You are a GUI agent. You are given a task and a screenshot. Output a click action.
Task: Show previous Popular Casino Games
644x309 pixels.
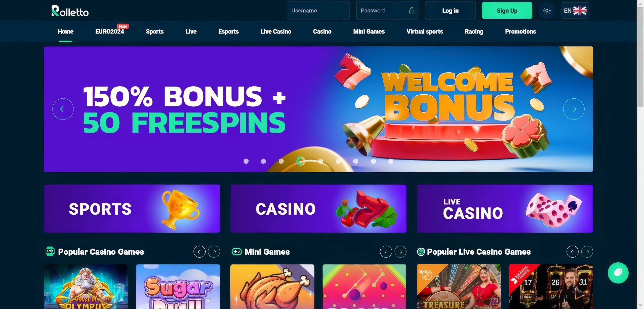click(199, 252)
